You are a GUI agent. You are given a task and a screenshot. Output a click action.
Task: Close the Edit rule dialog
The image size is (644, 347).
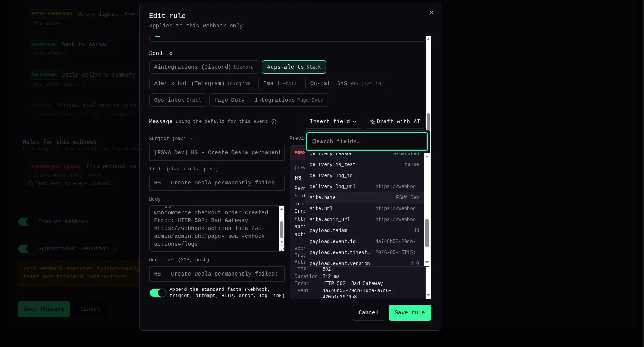431,13
